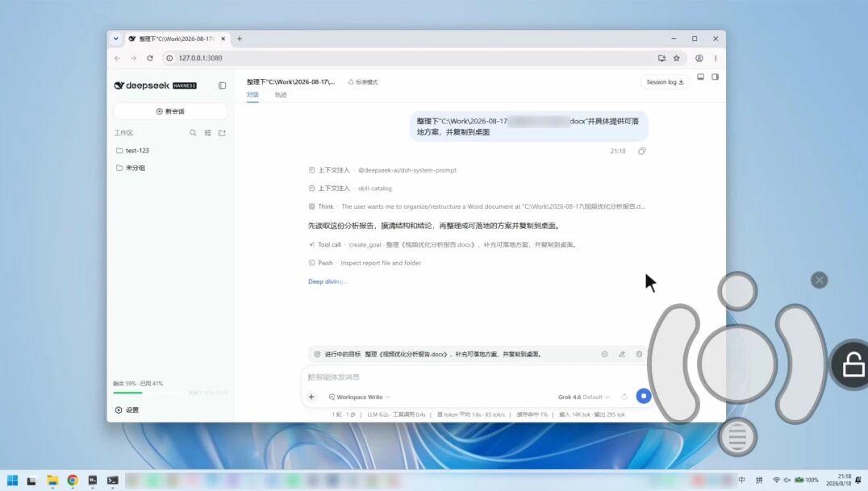Viewport: 868px width, 491px height.
Task: Open File Explorer from the taskbar
Action: tap(52, 480)
